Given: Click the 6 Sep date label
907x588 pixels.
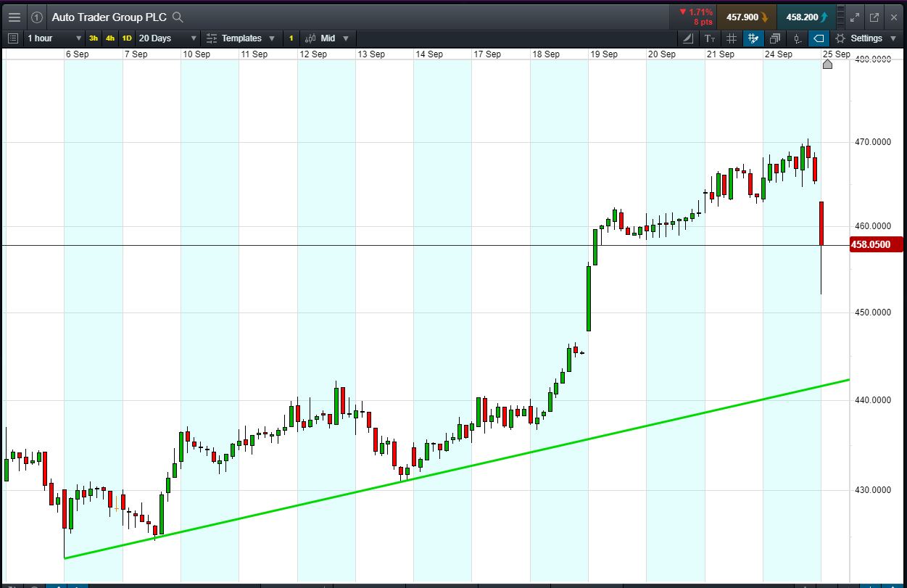Looking at the screenshot, I should pyautogui.click(x=77, y=54).
